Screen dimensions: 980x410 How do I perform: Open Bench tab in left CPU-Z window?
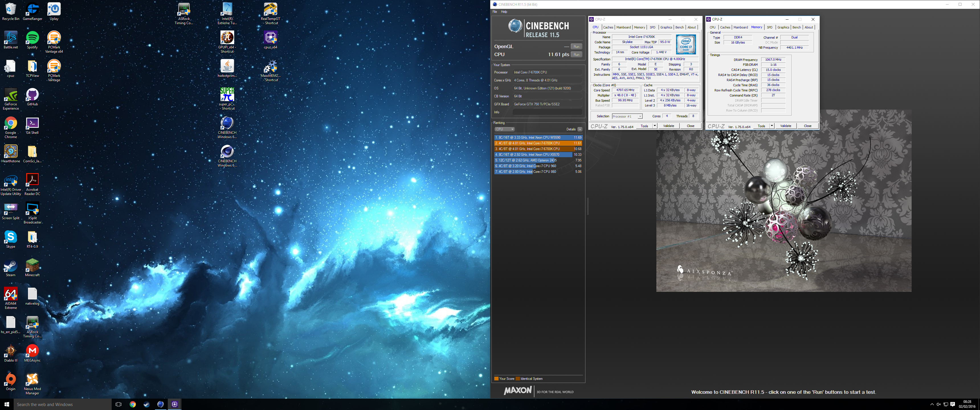point(679,27)
